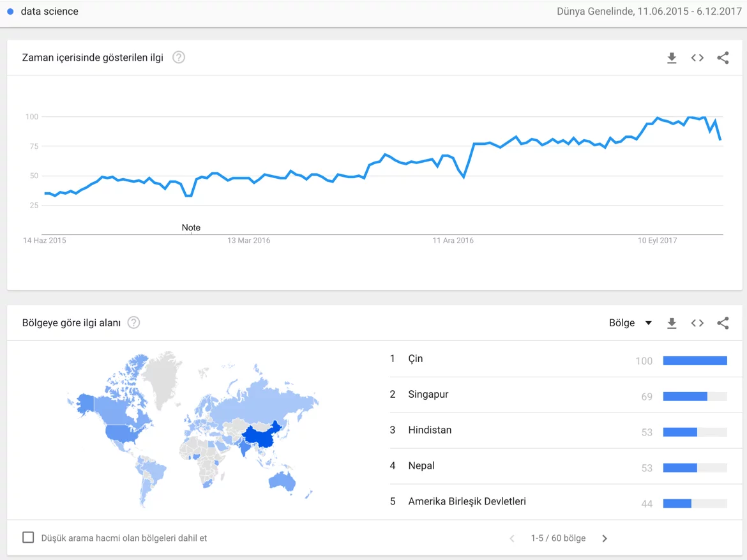Select Çin in the region list
Image resolution: width=747 pixels, height=560 pixels.
pos(416,359)
